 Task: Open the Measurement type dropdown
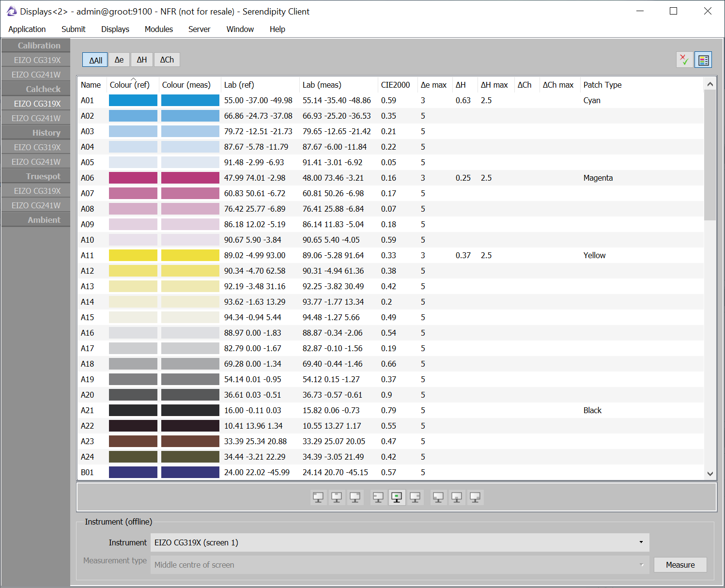(400, 565)
